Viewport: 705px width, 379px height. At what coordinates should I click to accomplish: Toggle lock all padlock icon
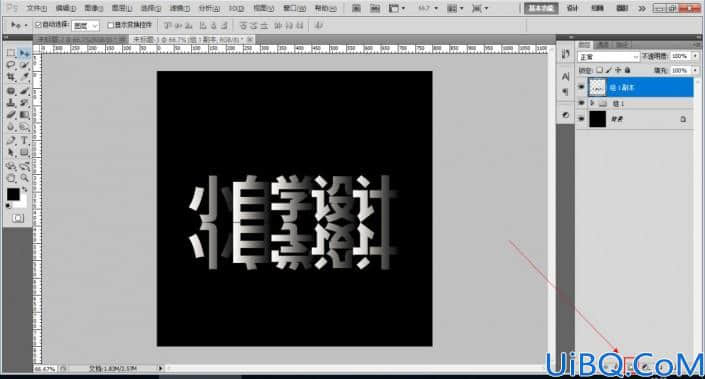(627, 70)
